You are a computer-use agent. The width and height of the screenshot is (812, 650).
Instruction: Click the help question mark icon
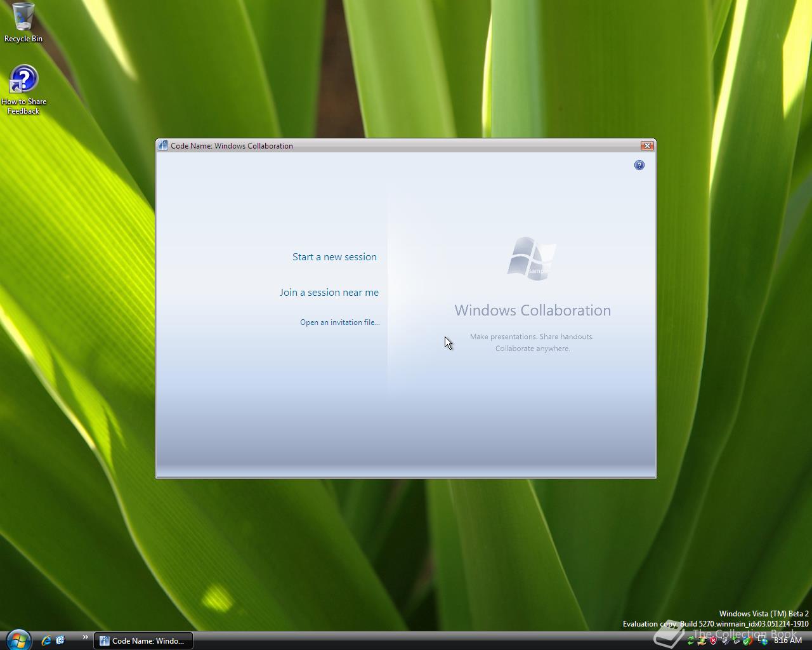(639, 165)
